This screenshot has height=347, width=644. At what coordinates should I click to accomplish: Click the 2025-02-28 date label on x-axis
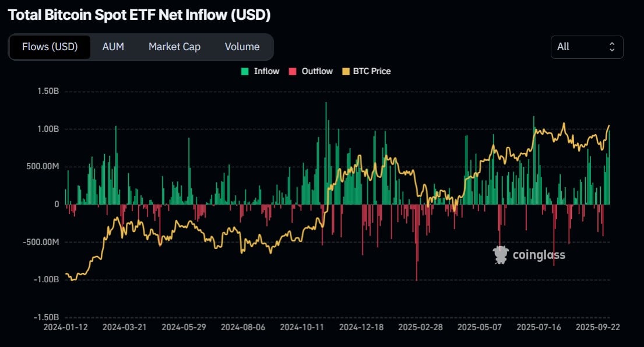421,327
